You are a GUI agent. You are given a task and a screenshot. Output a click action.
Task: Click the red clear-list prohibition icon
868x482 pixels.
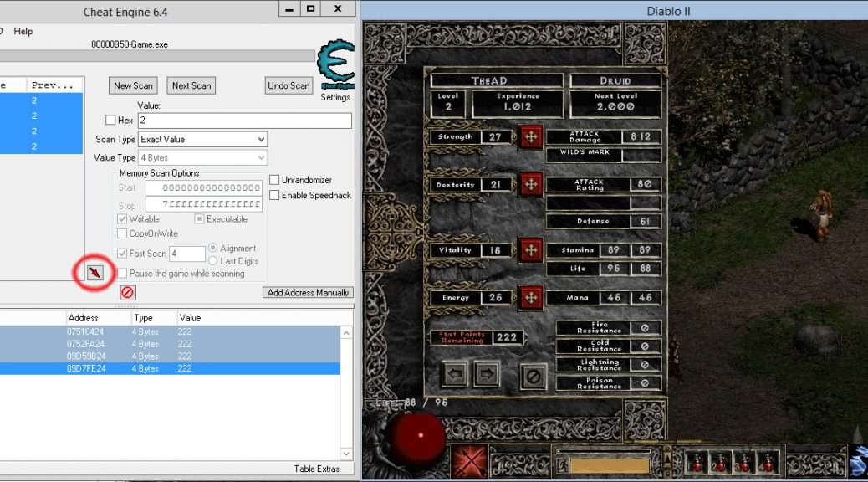point(127,292)
